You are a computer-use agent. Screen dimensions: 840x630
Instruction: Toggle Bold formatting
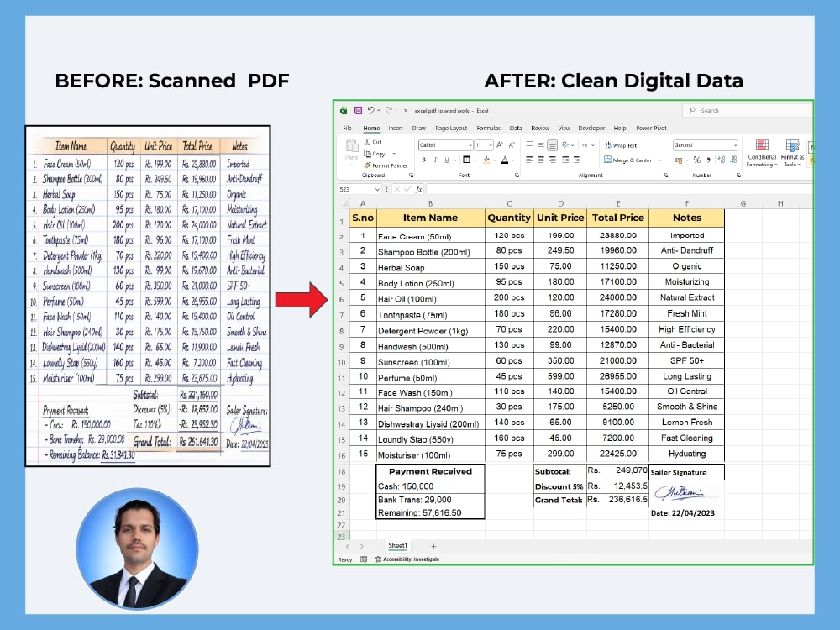pyautogui.click(x=423, y=160)
